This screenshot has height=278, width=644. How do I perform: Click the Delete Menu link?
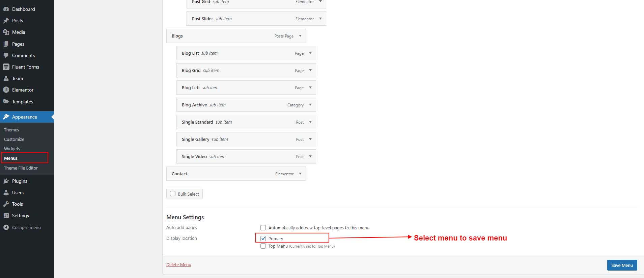179,264
